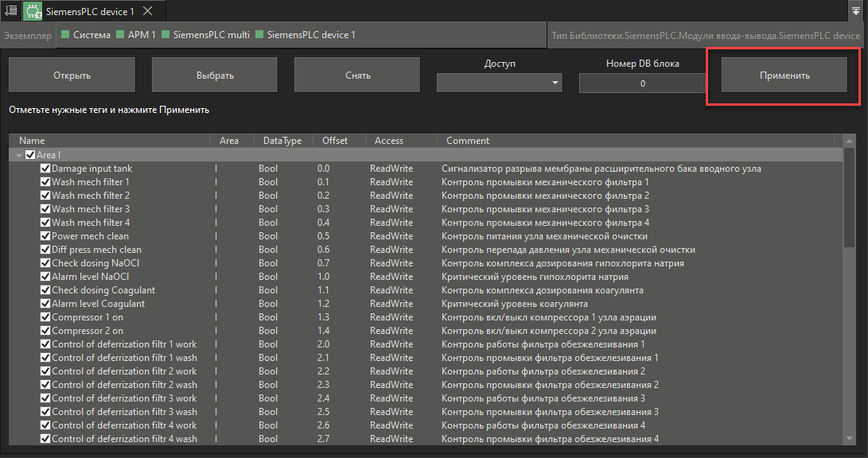Click the SiemensPLC multi breadcrumb item
Screen dimensions: 868x458
[205, 35]
